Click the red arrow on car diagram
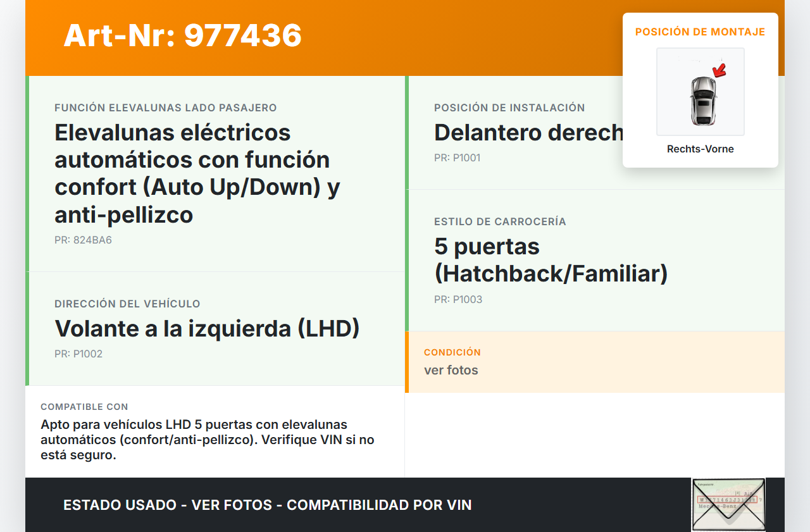810x532 pixels. pos(719,70)
